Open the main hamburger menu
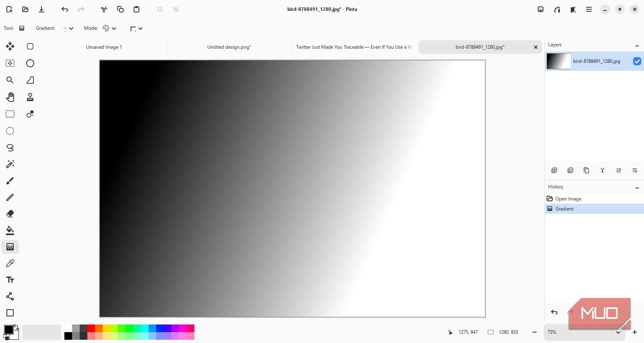This screenshot has height=343, width=644. tap(589, 9)
